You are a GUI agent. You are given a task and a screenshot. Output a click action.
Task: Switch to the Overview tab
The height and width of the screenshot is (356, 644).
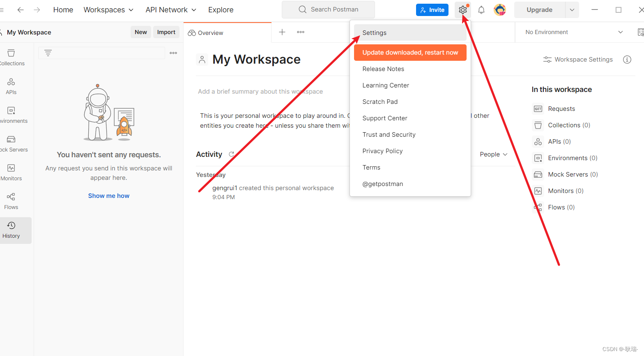tap(227, 32)
